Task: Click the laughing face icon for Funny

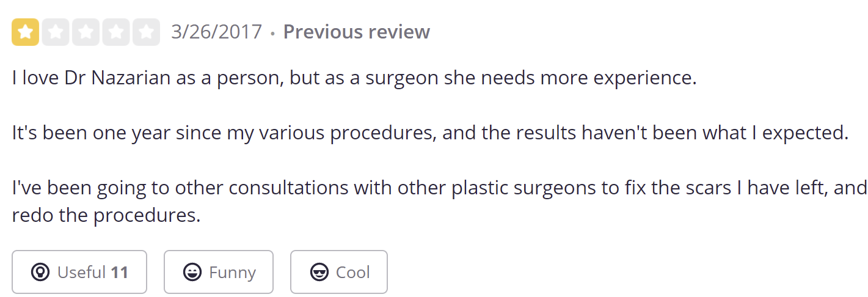Action: pos(192,272)
